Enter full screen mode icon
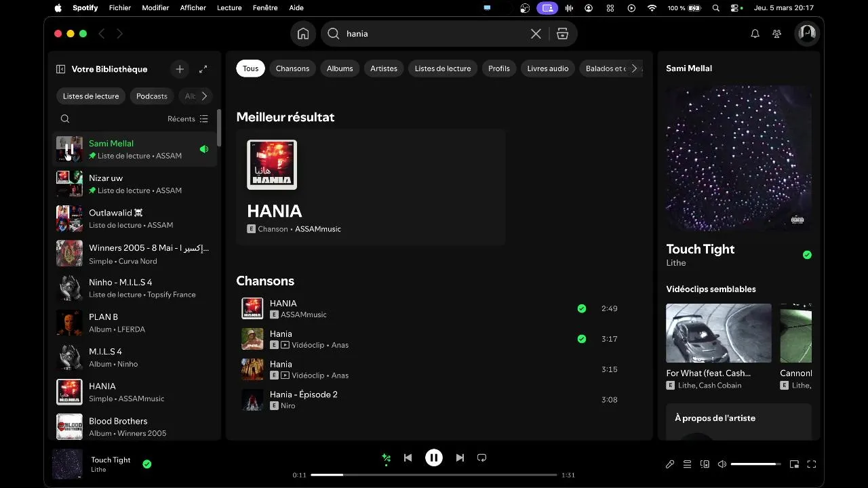The image size is (868, 488). pos(812,464)
